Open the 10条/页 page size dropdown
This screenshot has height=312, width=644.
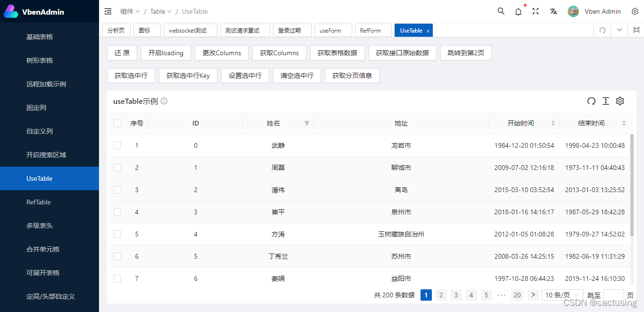[x=562, y=295]
